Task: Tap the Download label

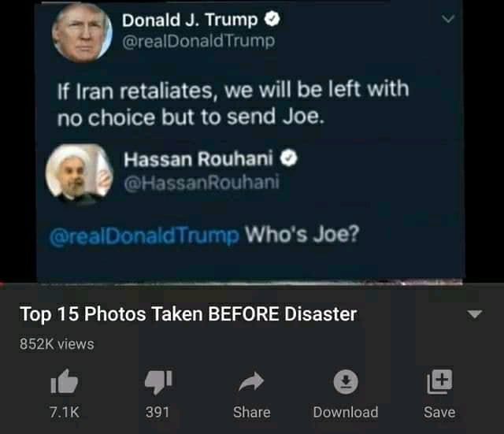Action: point(346,412)
